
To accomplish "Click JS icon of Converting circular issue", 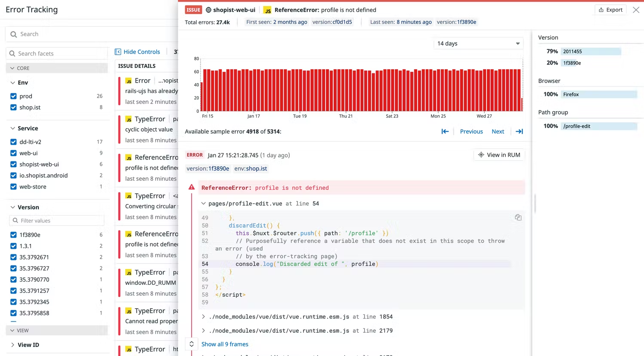I will [128, 196].
